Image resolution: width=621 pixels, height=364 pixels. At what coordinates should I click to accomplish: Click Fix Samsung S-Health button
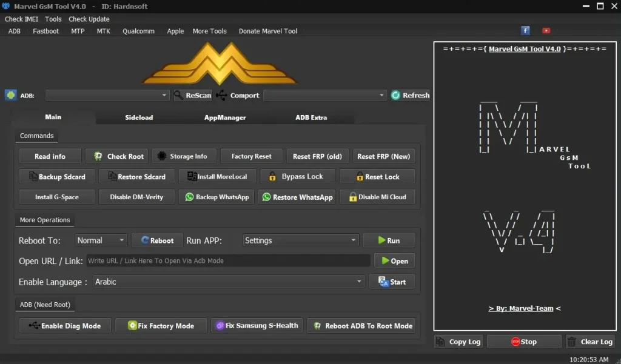point(257,326)
